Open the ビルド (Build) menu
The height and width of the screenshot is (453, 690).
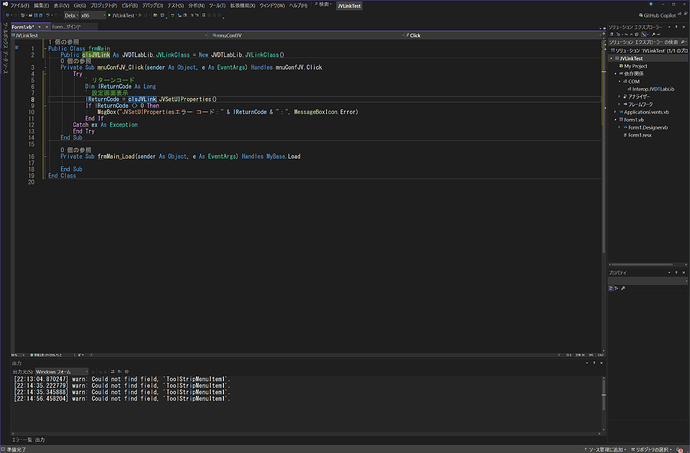click(x=130, y=6)
